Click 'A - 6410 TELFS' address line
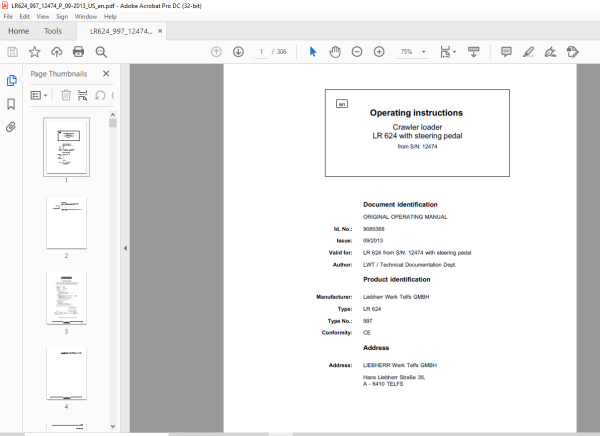Screen dimensions: 600x436 [x=383, y=384]
